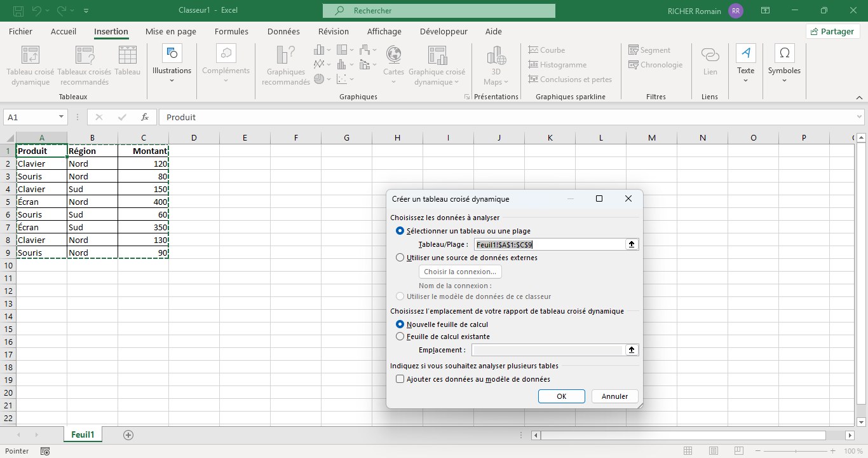Click the Chronologie filter icon
868x458 pixels.
(655, 65)
